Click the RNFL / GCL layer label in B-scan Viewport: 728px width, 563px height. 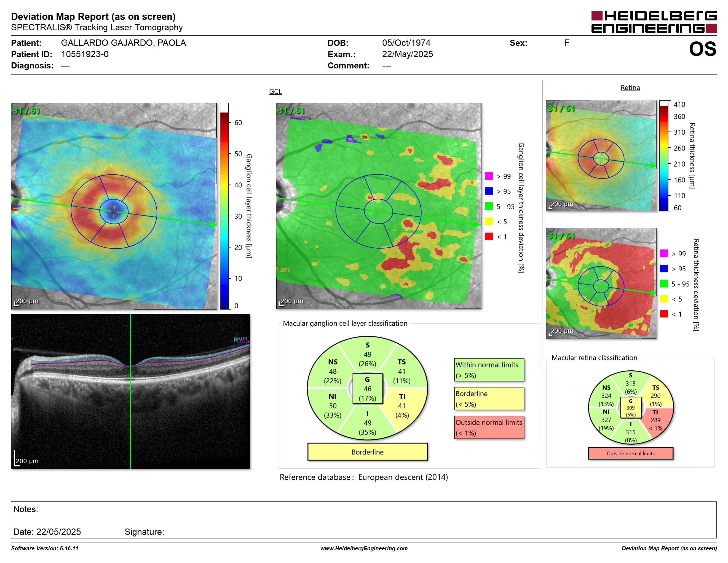[x=241, y=340]
